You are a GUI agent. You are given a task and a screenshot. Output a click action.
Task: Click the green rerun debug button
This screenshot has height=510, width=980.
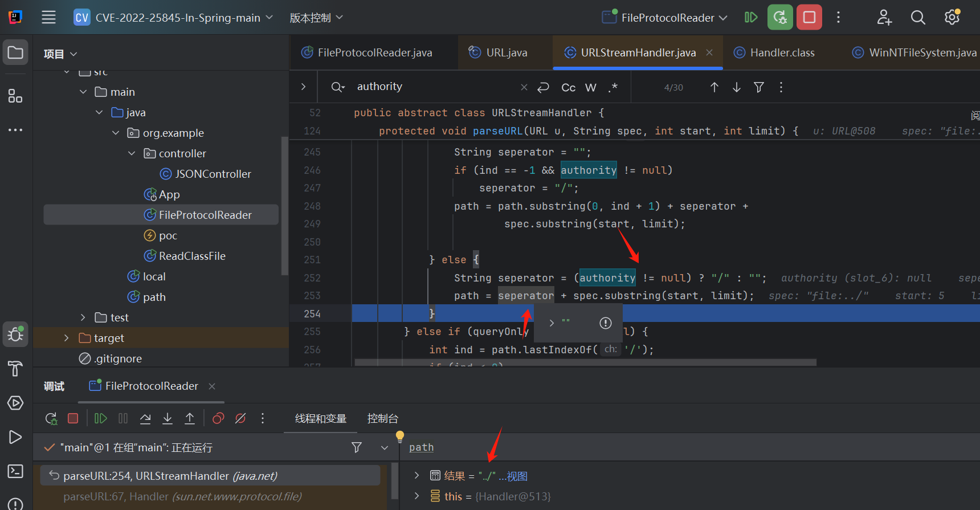pos(780,17)
